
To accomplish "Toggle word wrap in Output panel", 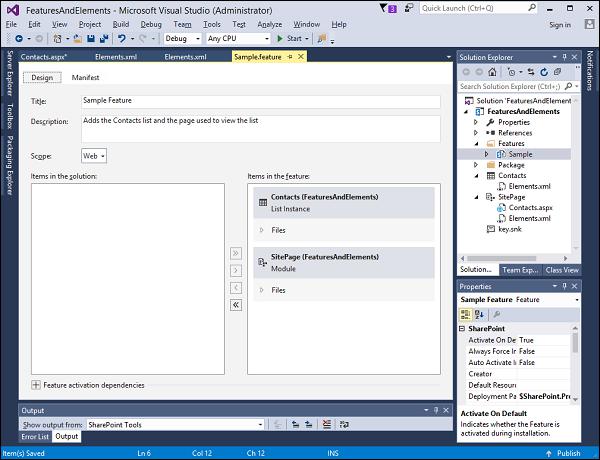I will pos(344,424).
